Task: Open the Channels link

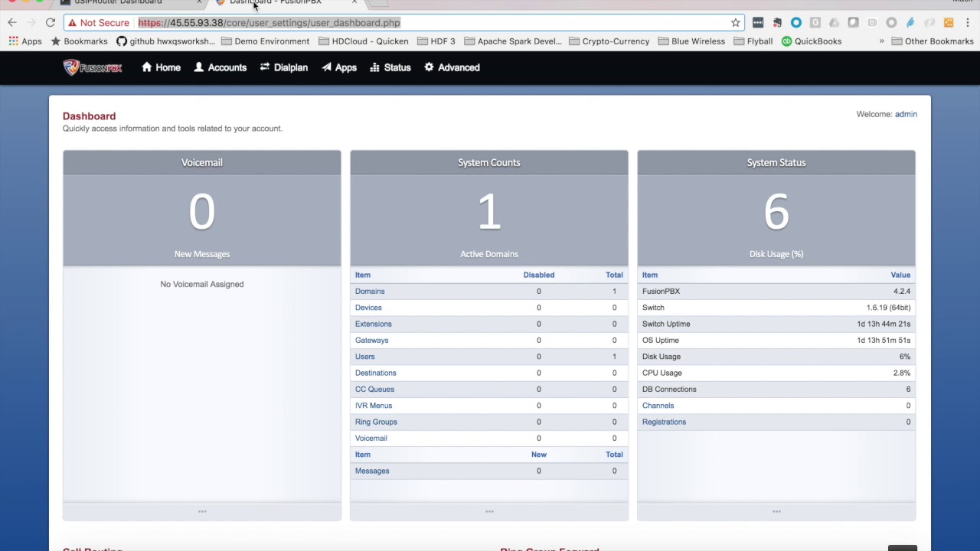Action: pos(658,406)
